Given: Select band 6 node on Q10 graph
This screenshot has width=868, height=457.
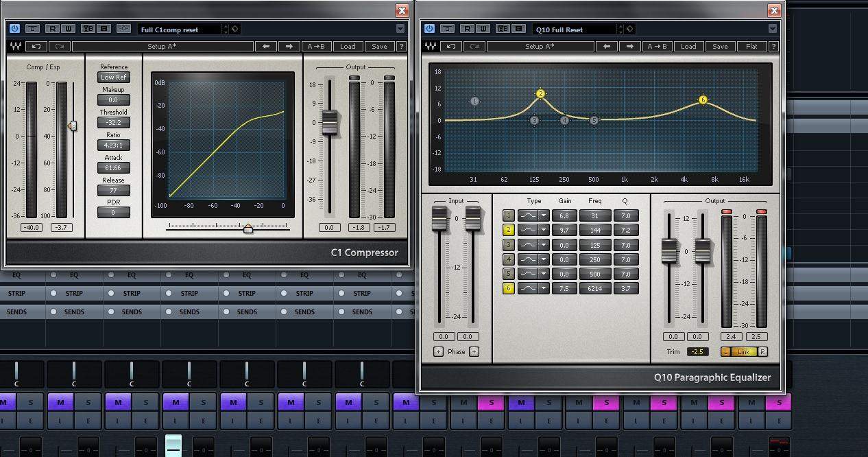Looking at the screenshot, I should point(703,100).
